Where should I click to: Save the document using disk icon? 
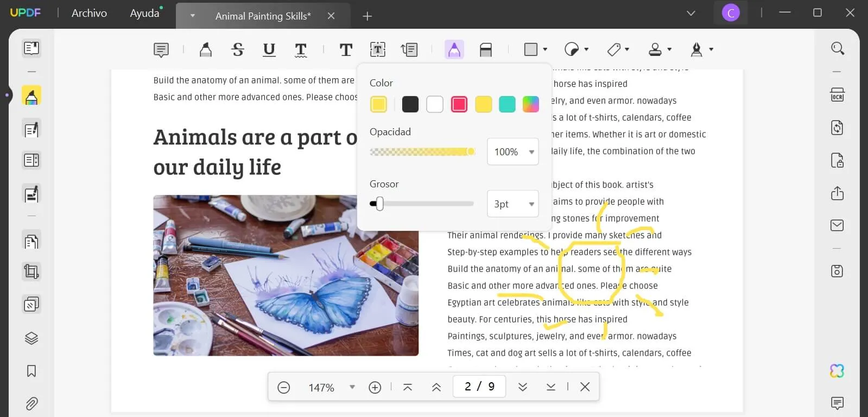pyautogui.click(x=838, y=270)
